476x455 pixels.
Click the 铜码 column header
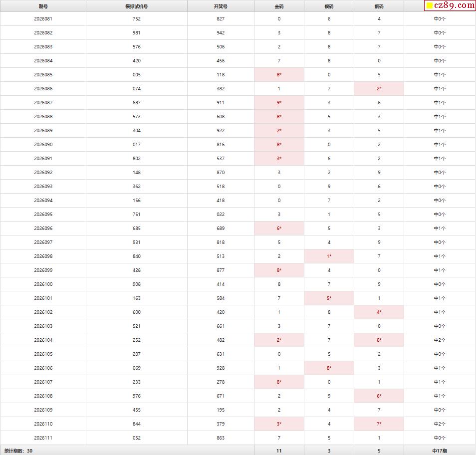(x=379, y=6)
